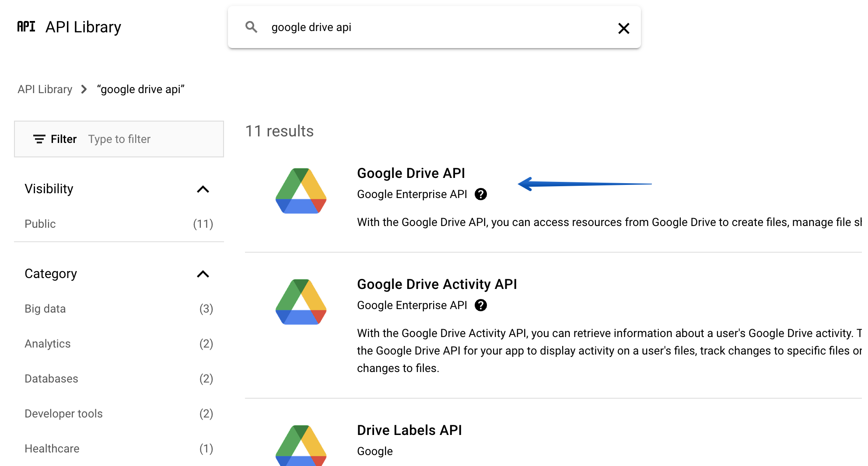Click the Google Drive API logo
This screenshot has height=466, width=868.
pos(301,191)
